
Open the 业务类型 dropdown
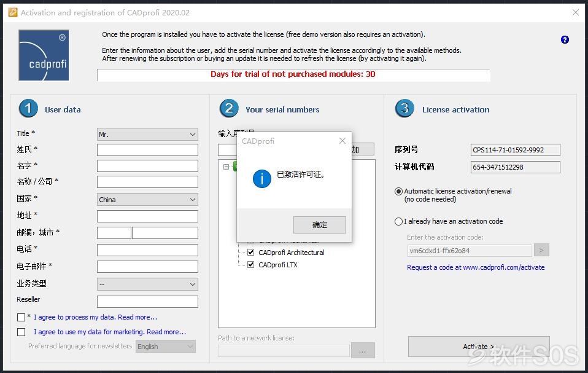(147, 285)
